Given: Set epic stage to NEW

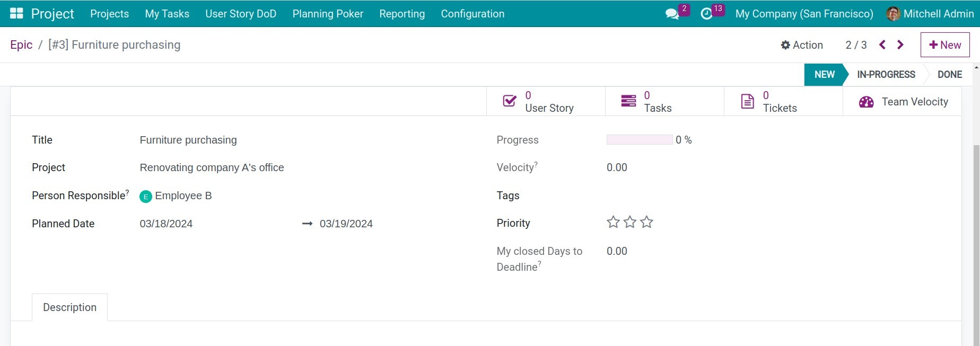Looking at the screenshot, I should tap(824, 75).
